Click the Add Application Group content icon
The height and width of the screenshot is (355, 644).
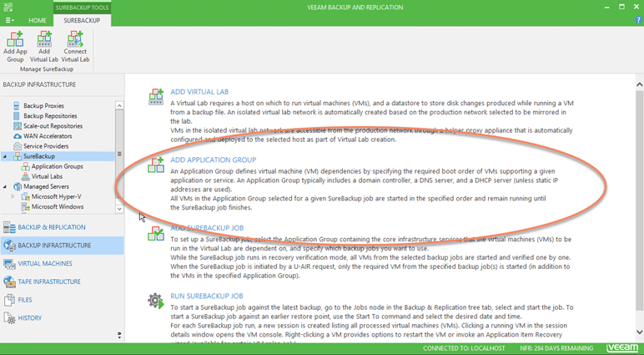coord(156,165)
